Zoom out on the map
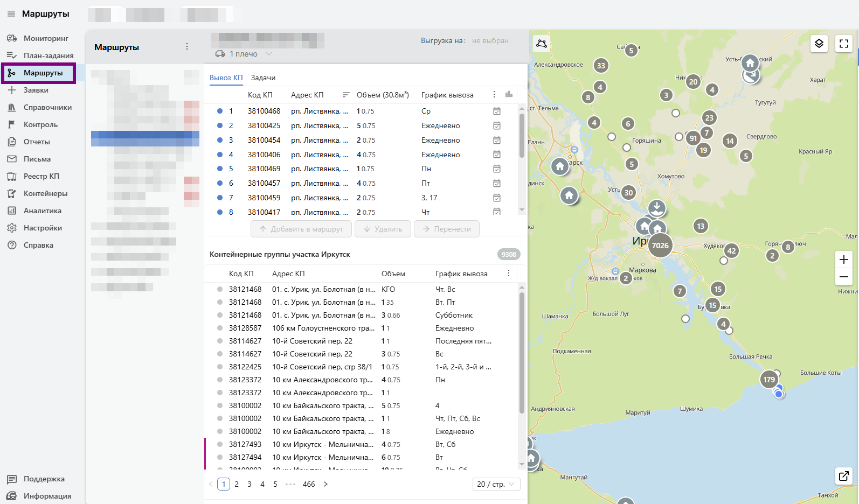 pyautogui.click(x=843, y=277)
